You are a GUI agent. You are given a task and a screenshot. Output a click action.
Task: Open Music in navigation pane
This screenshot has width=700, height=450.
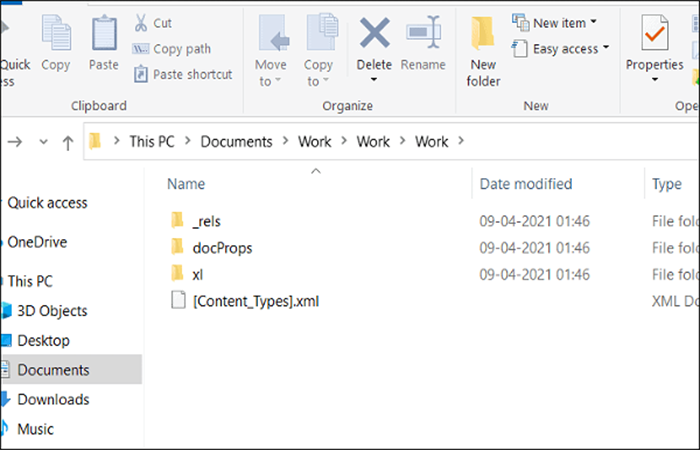click(35, 429)
